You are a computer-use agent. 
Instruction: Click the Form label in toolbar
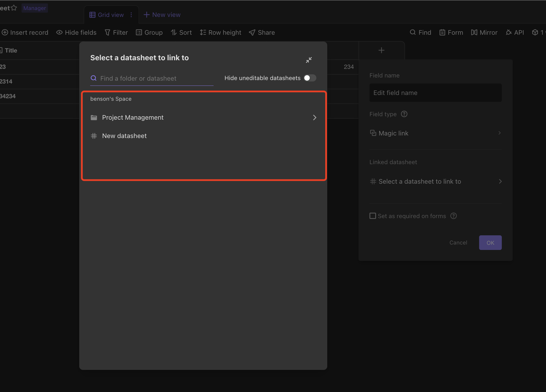click(455, 32)
